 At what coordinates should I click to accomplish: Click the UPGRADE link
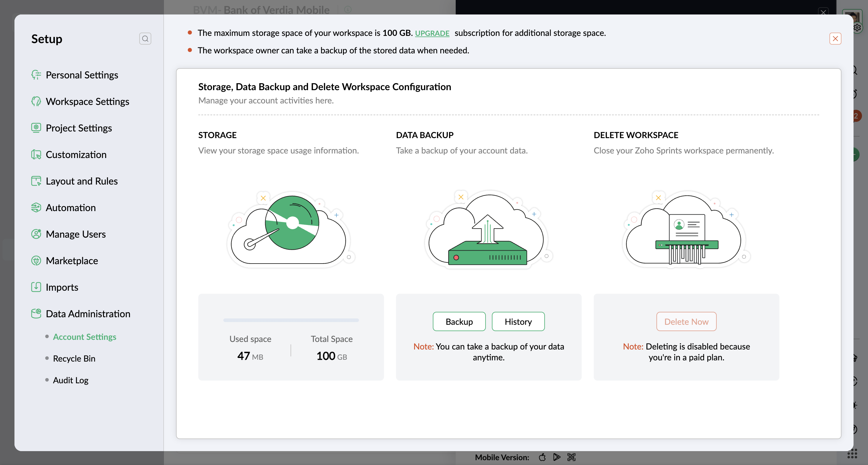pyautogui.click(x=432, y=33)
